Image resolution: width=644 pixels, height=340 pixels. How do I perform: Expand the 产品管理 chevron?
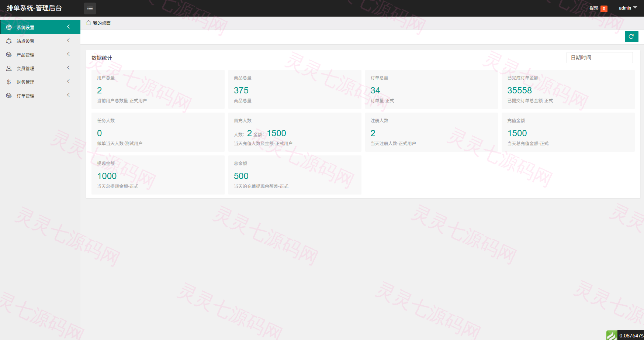(x=68, y=54)
